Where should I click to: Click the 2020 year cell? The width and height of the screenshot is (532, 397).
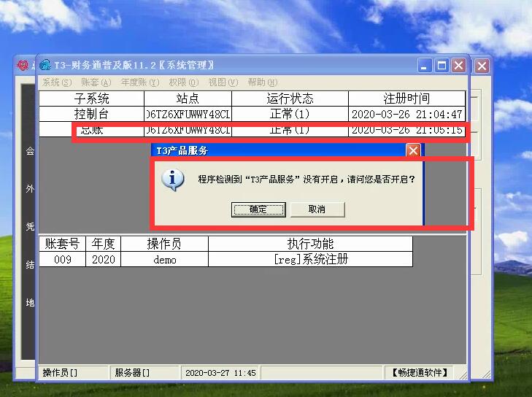pyautogui.click(x=103, y=260)
